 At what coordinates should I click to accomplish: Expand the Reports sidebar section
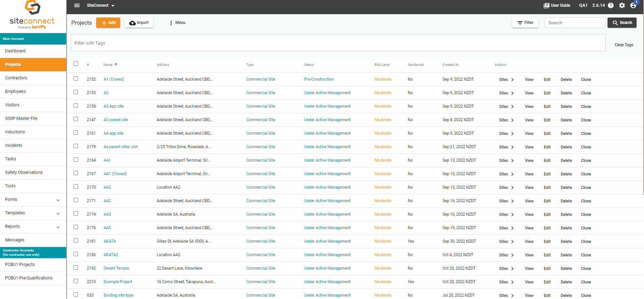[x=33, y=226]
